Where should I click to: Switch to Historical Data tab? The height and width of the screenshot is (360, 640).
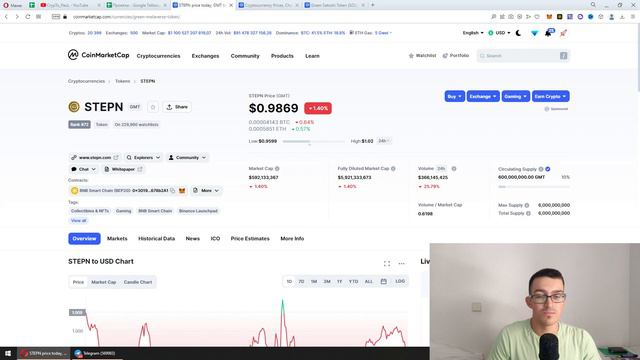[156, 238]
